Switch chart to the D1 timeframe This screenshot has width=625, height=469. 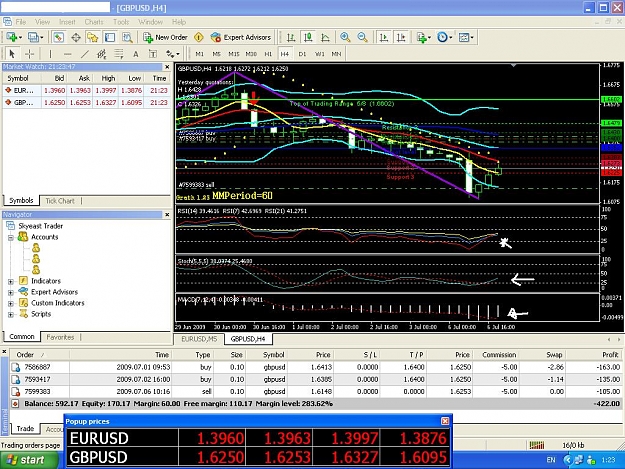click(x=302, y=54)
